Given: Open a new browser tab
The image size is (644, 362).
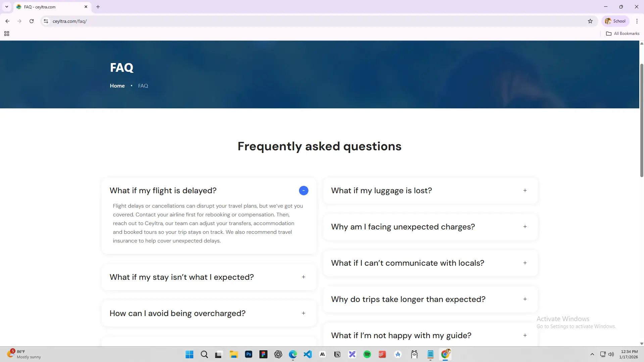Looking at the screenshot, I should (x=98, y=7).
